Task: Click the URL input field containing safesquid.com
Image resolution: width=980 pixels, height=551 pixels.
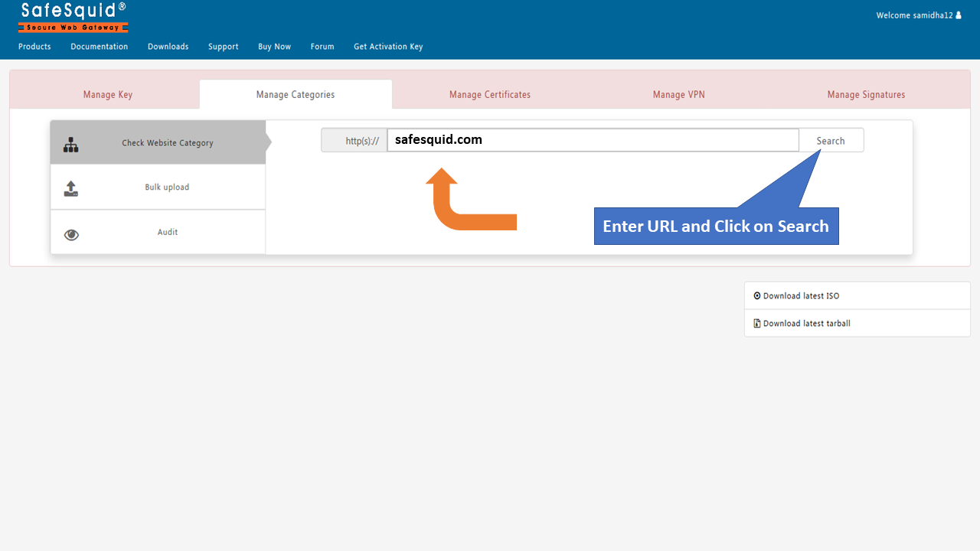Action: (x=593, y=140)
